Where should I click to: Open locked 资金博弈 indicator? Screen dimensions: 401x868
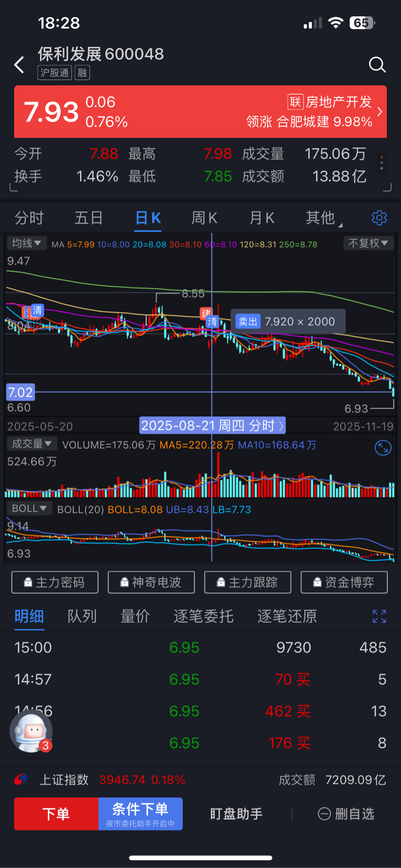point(344,582)
